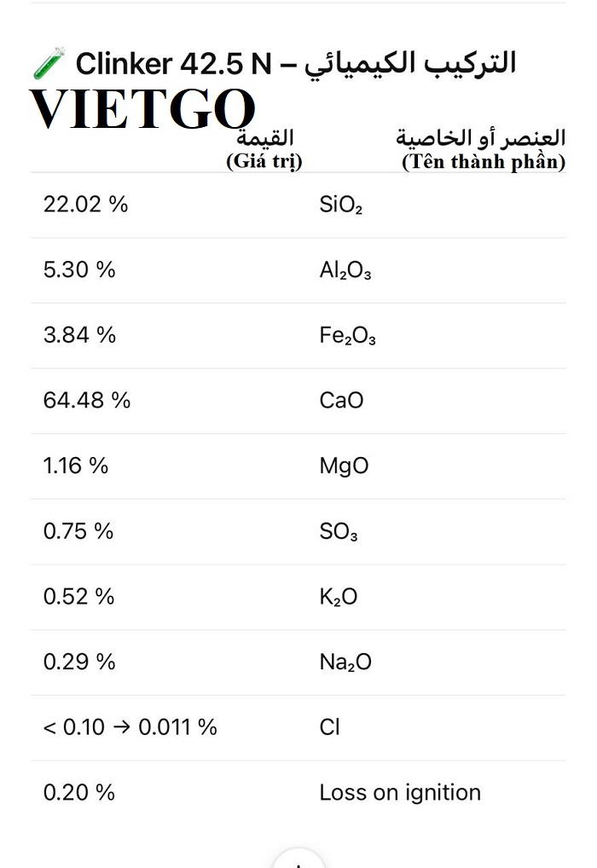Select the SiO₂ component cell
Image resolution: width=597 pixels, height=868 pixels.
point(340,205)
